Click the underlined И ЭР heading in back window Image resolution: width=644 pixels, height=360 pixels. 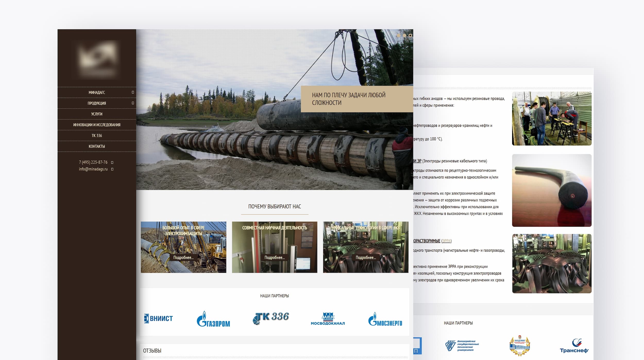coord(417,161)
